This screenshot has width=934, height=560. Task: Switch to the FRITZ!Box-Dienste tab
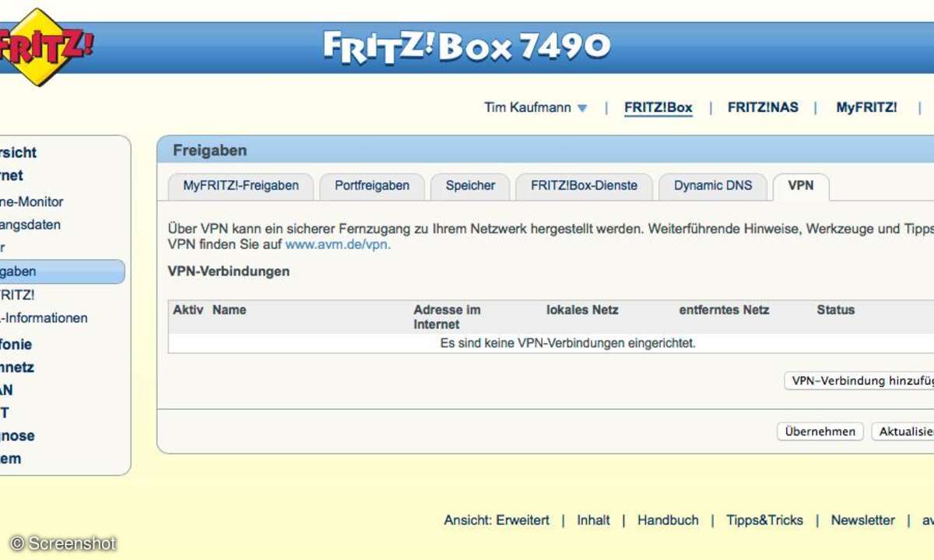coord(584,186)
